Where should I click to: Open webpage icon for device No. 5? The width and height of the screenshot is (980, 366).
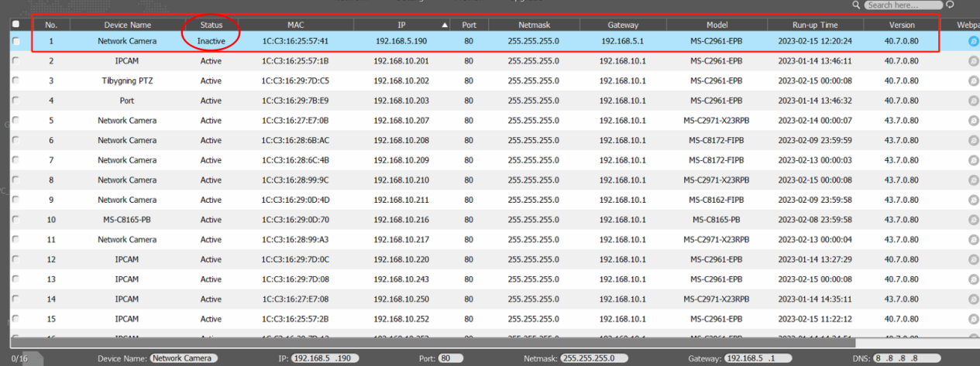(974, 121)
